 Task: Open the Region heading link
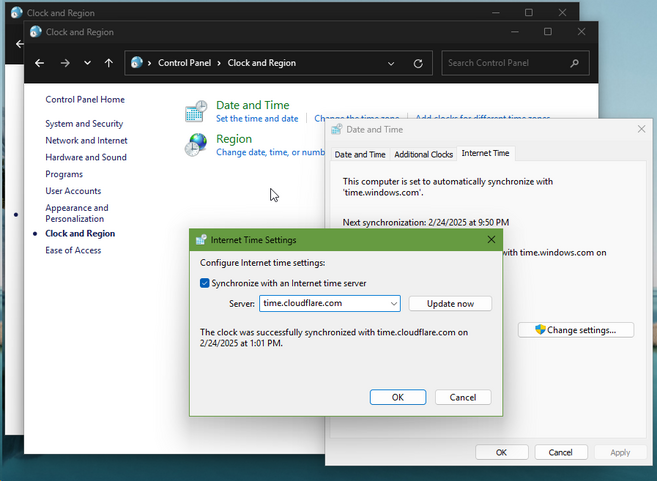tap(234, 139)
